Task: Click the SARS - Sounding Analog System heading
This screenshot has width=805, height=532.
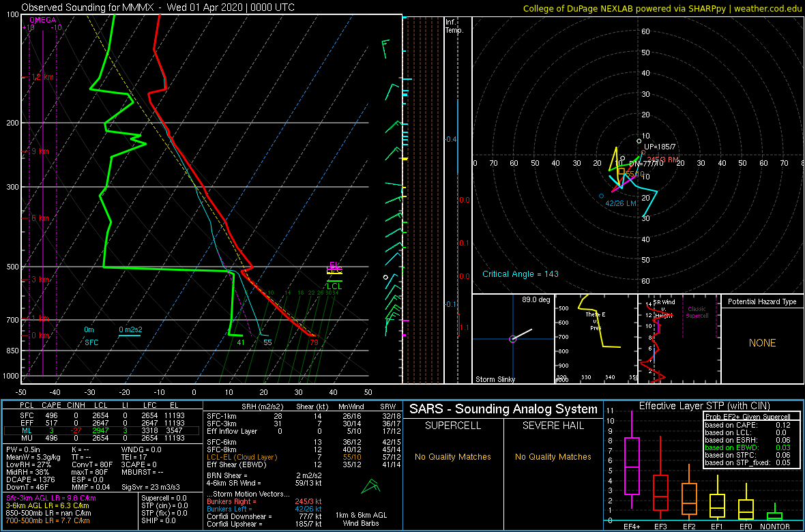Action: [503, 409]
